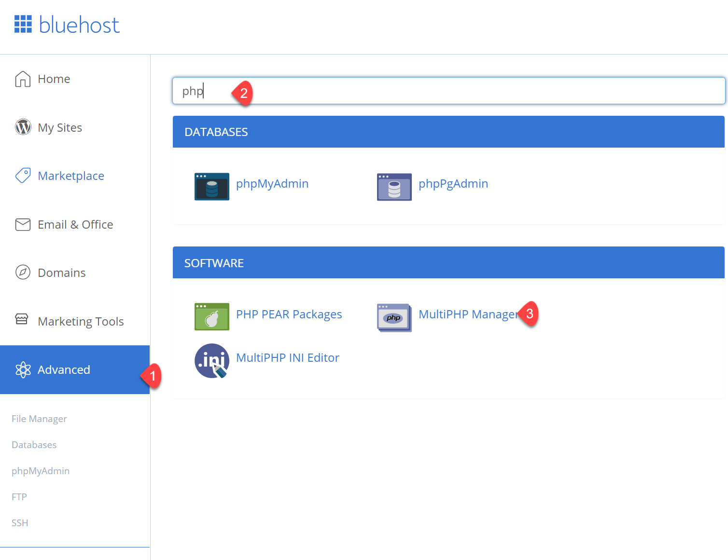
Task: Click the Home icon in sidebar
Action: pyautogui.click(x=22, y=79)
